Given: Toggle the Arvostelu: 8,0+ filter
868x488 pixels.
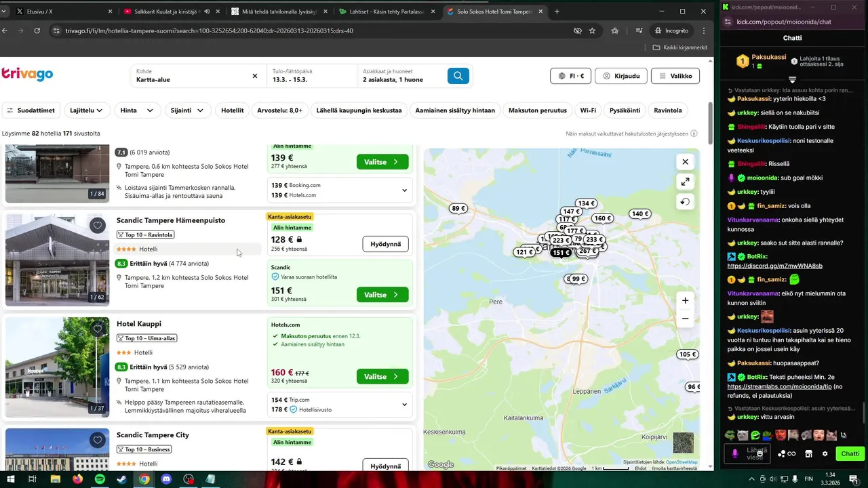Looking at the screenshot, I should [280, 110].
